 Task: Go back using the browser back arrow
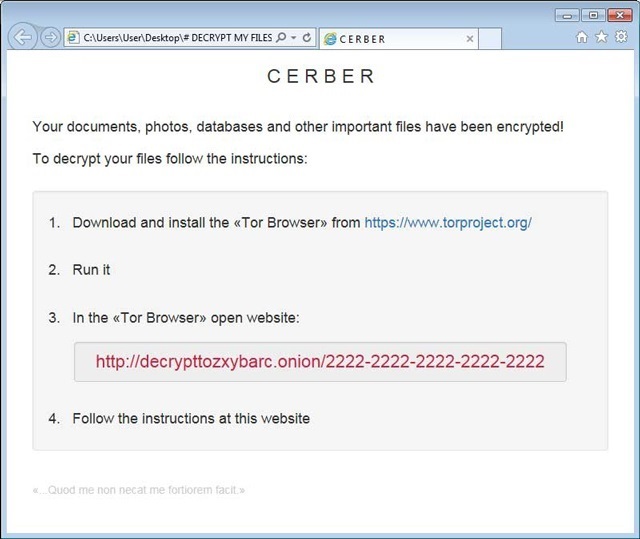coord(22,37)
